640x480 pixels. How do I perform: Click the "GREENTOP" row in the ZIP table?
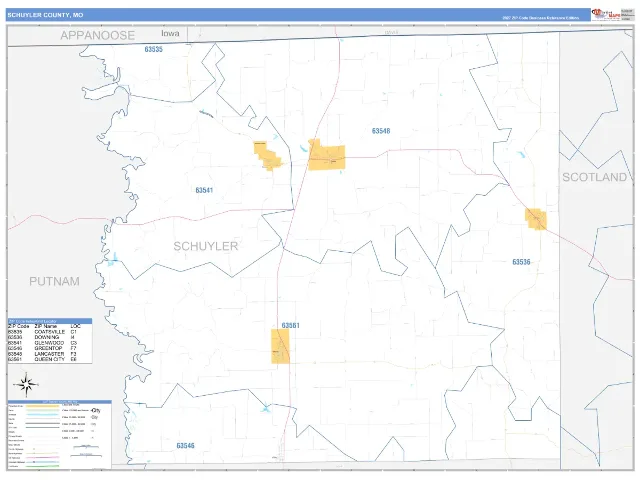tap(50, 349)
